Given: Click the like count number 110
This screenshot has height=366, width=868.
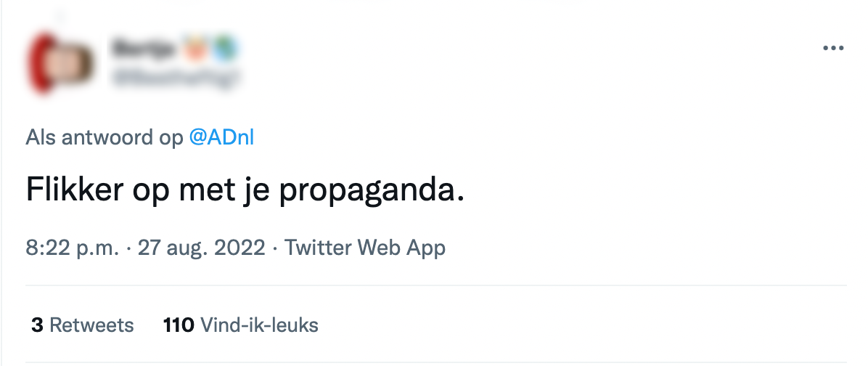Looking at the screenshot, I should coord(179,325).
